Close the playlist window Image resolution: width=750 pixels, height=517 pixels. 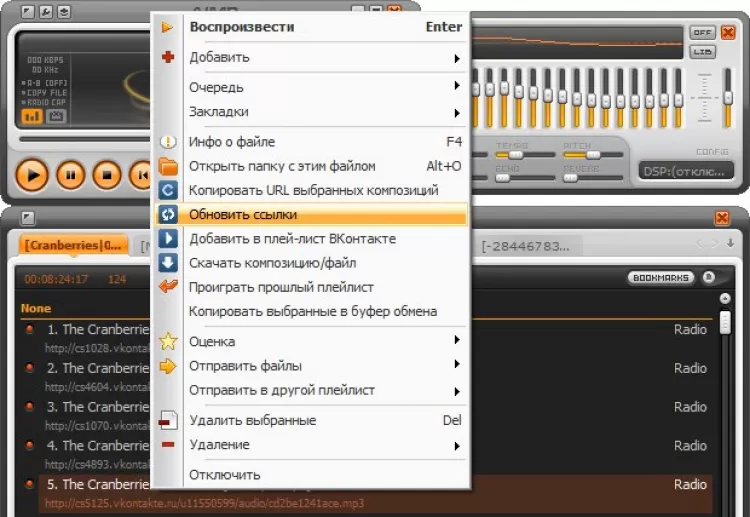[x=722, y=218]
